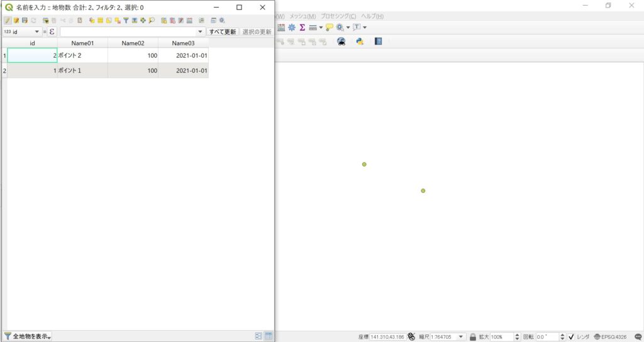This screenshot has width=644, height=342.
Task: Filter/select features using form funnel icon
Action: 126,20
